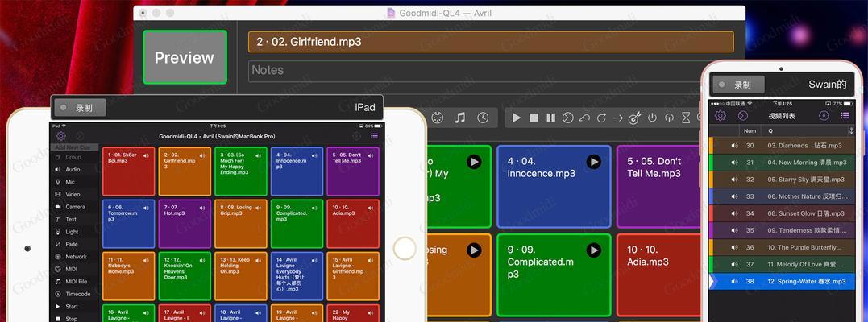Toggle the 录制 record button above the iPad

(80, 107)
